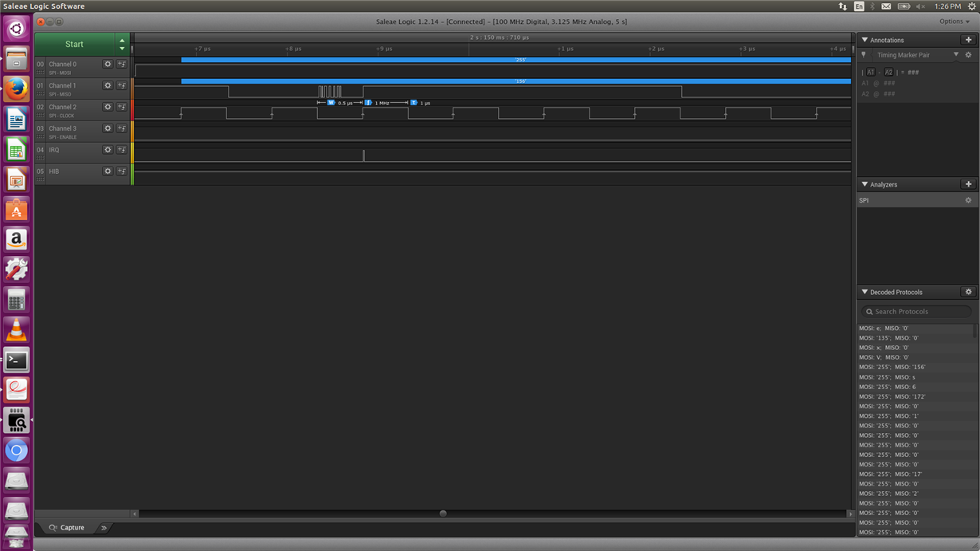
Task: Switch to the Capture tab
Action: 66,528
